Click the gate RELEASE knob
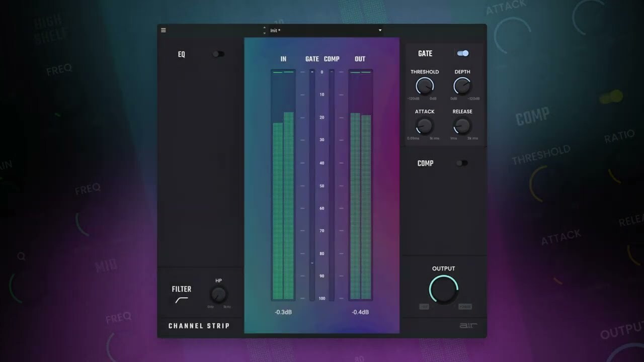644x362 pixels. tap(462, 126)
